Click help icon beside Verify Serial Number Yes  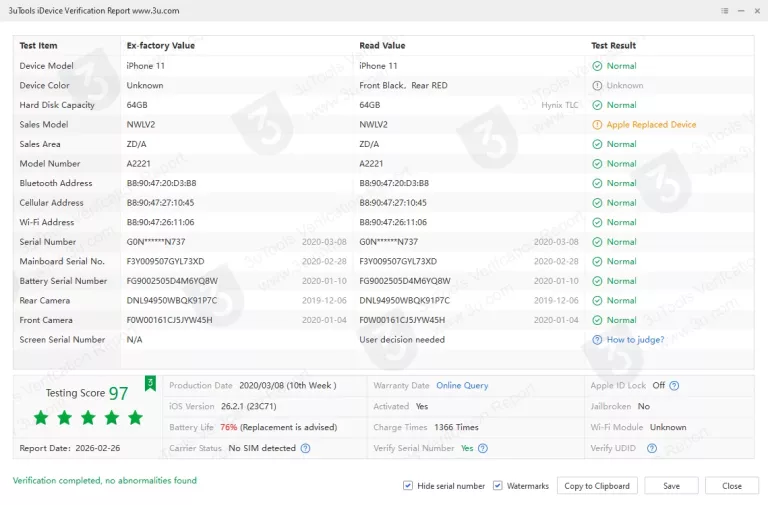point(483,449)
